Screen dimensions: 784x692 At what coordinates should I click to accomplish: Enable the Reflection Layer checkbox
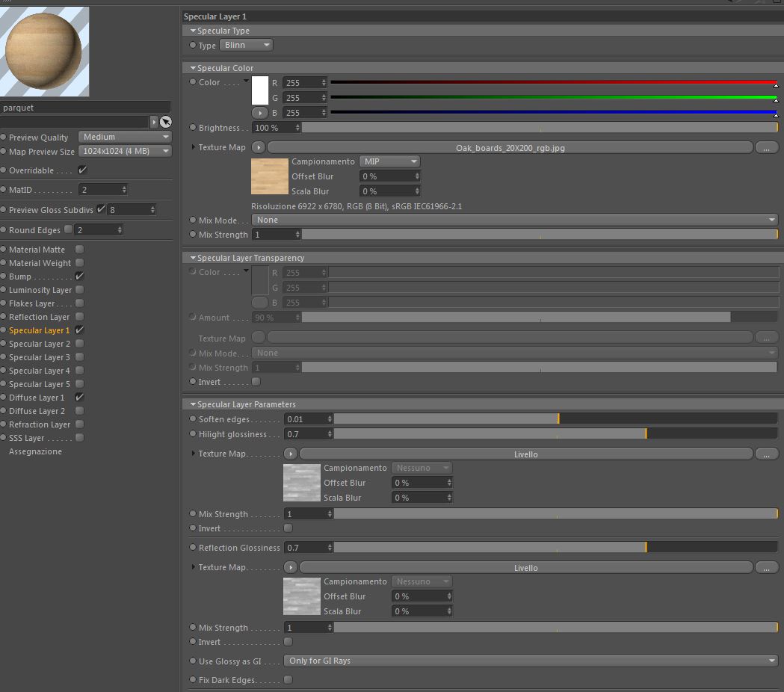(79, 317)
